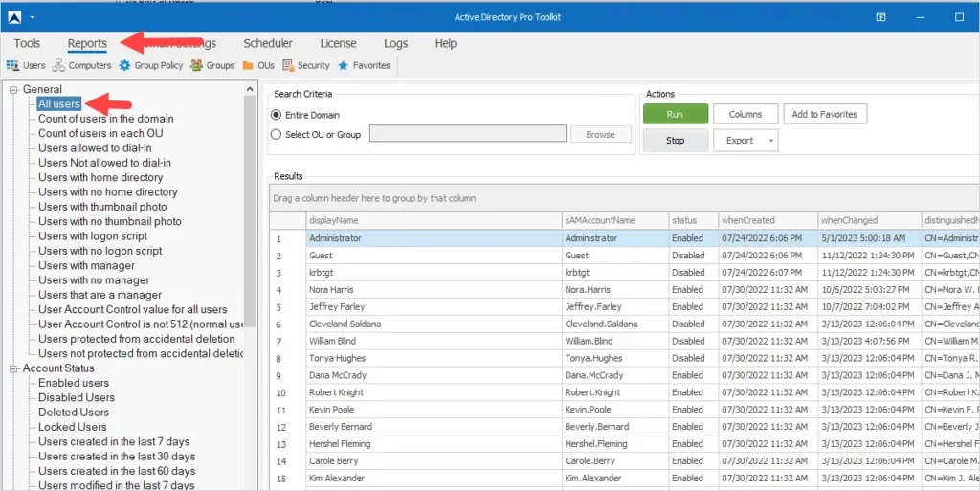Collapse the Account Status tree node

(13, 368)
